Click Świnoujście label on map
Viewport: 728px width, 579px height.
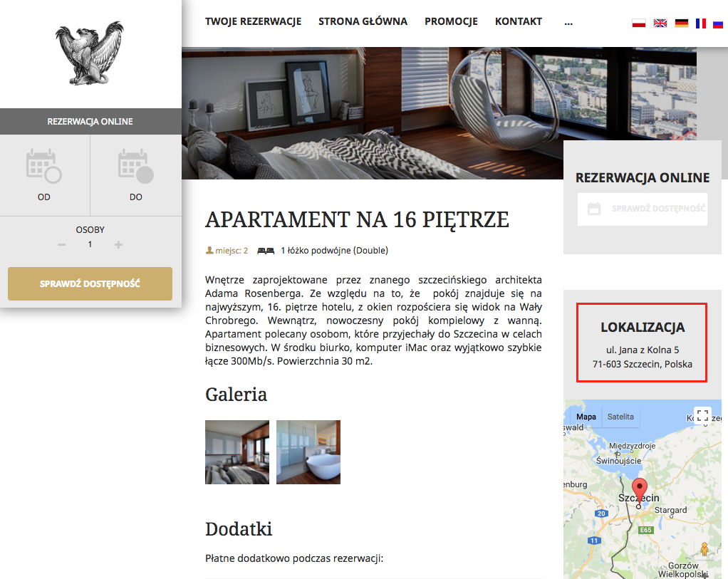(618, 461)
